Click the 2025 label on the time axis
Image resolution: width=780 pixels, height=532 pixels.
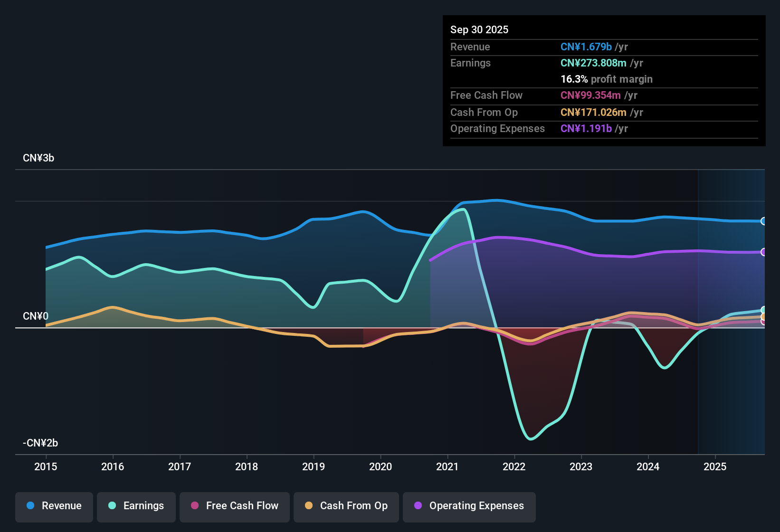point(716,467)
